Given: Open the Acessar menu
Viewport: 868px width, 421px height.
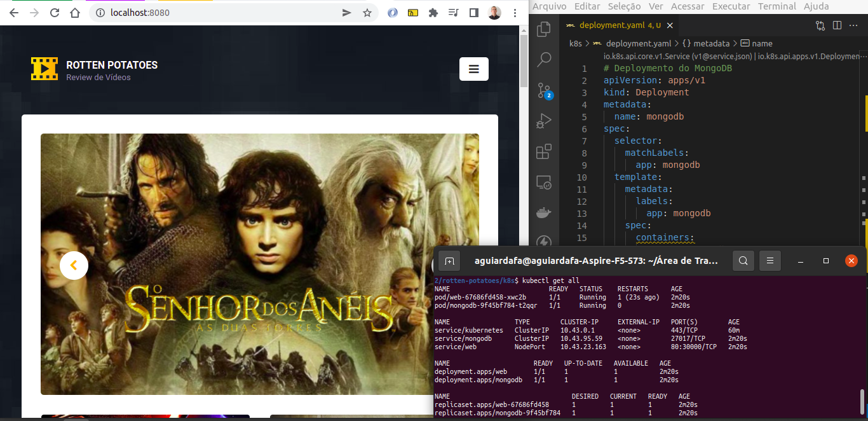Looking at the screenshot, I should pos(688,6).
